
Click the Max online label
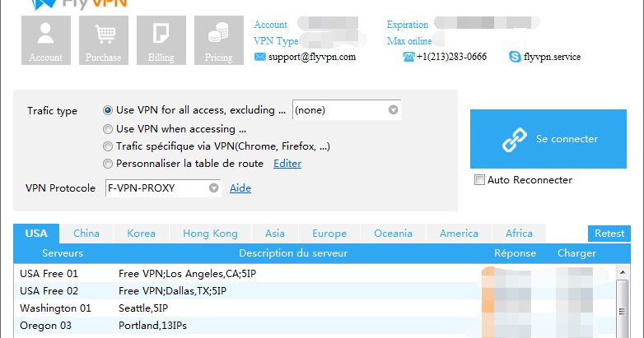409,41
